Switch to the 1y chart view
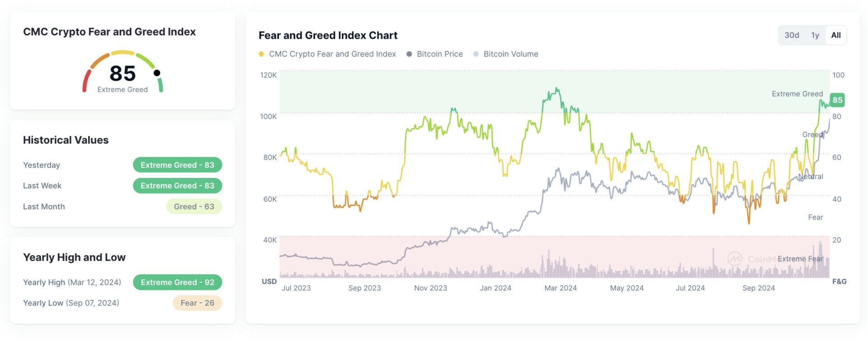This screenshot has height=345, width=868. pyautogui.click(x=815, y=35)
